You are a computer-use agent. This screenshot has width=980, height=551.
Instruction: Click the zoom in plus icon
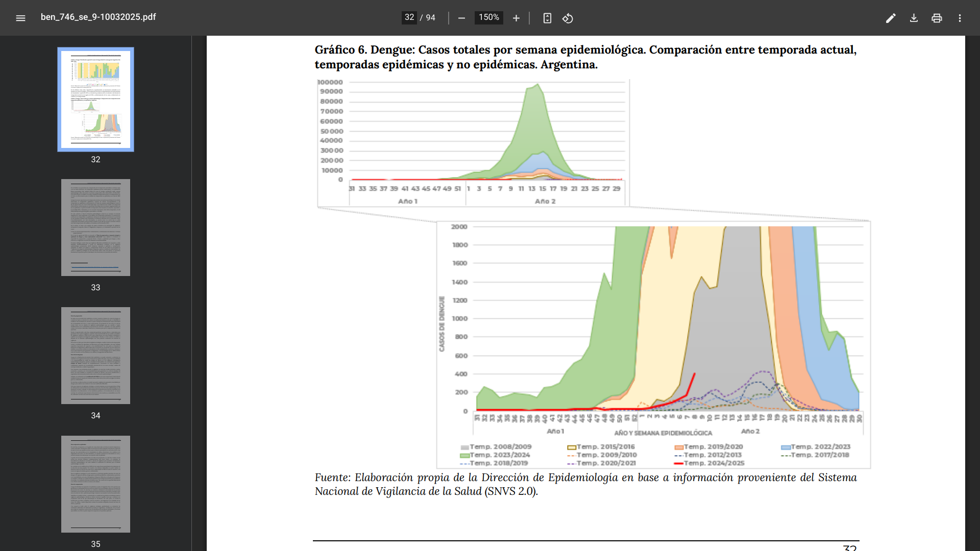(x=516, y=18)
